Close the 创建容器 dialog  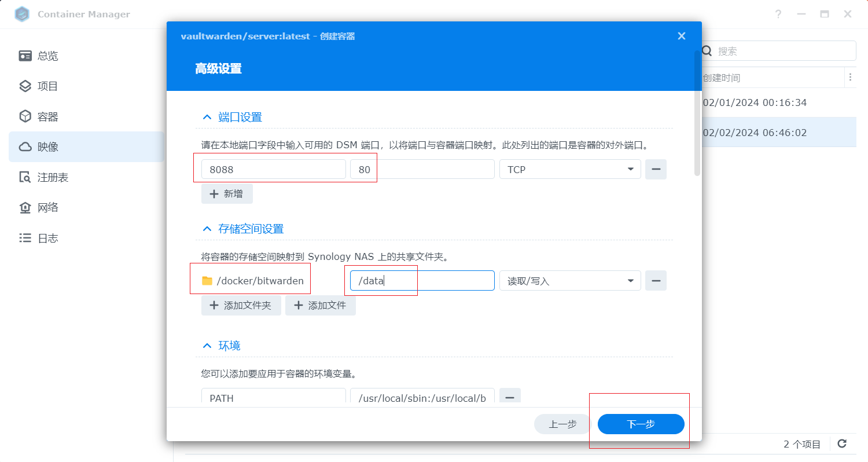click(x=682, y=36)
